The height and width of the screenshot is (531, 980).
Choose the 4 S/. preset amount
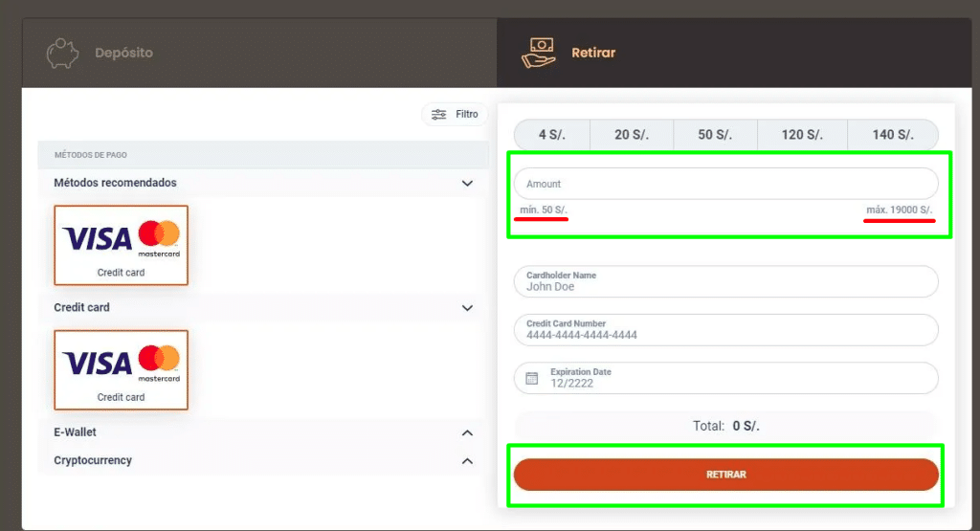(552, 135)
